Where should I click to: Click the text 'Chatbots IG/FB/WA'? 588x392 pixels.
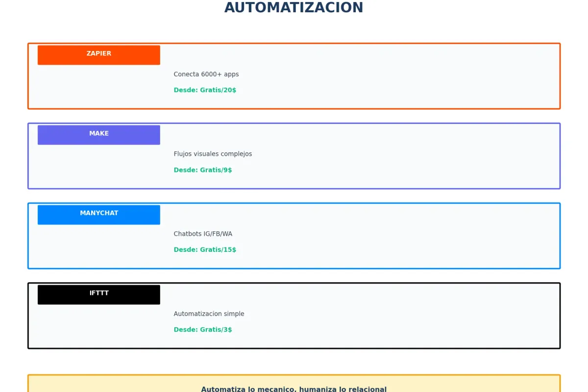[203, 234]
